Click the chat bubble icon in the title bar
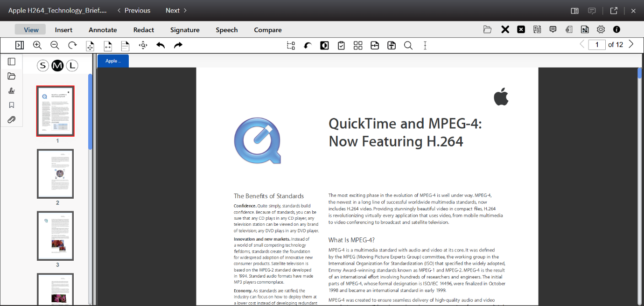 (x=592, y=11)
